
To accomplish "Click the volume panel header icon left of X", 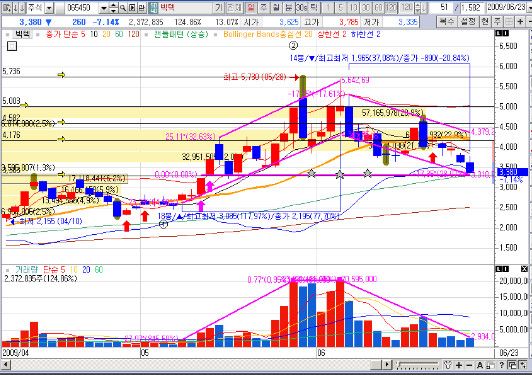I will coord(502,269).
